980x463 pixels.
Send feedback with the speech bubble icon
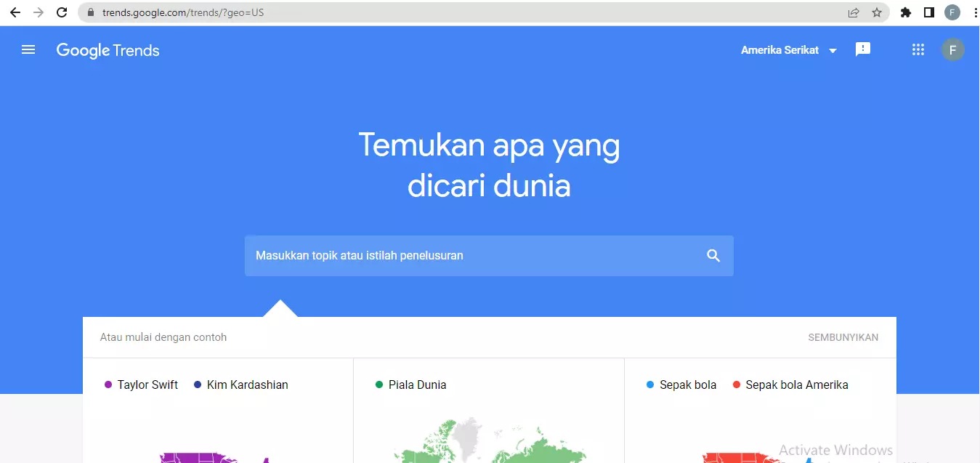click(x=863, y=49)
